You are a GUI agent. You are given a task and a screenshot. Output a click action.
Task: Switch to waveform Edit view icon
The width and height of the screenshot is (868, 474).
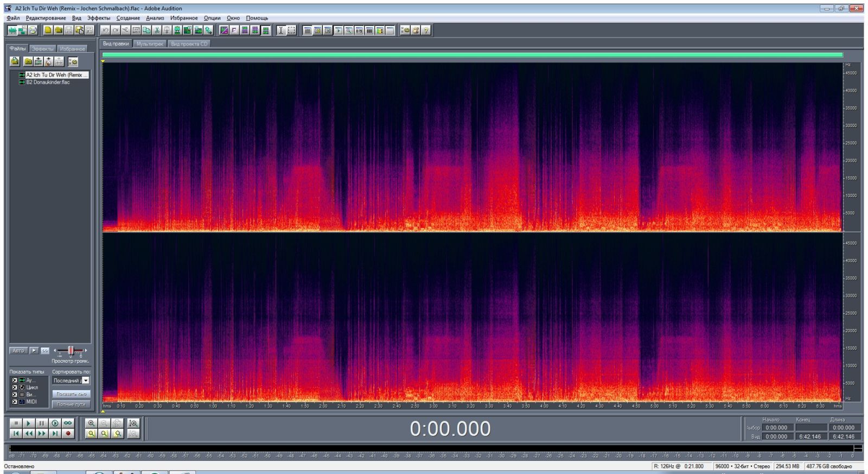tap(12, 30)
